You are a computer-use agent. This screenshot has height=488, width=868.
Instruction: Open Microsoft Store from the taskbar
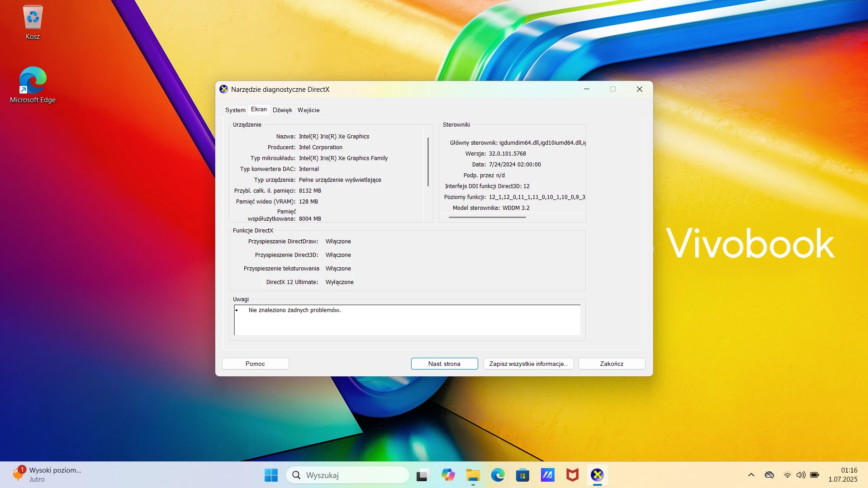[522, 475]
